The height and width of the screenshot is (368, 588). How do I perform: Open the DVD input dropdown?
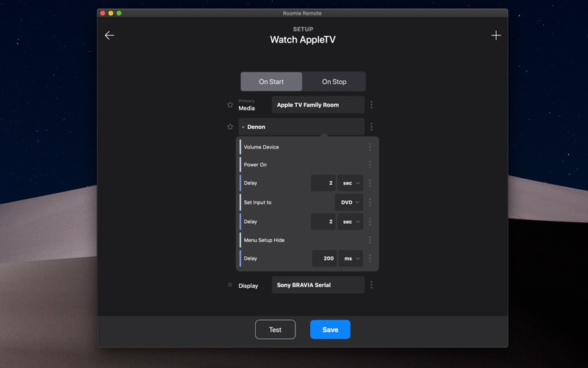pyautogui.click(x=348, y=202)
